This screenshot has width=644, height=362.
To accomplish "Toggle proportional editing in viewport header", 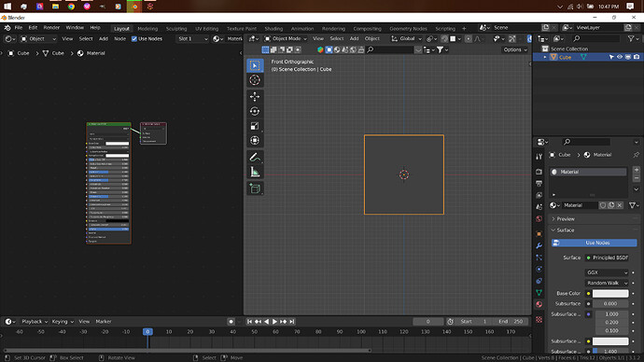I will click(x=469, y=38).
